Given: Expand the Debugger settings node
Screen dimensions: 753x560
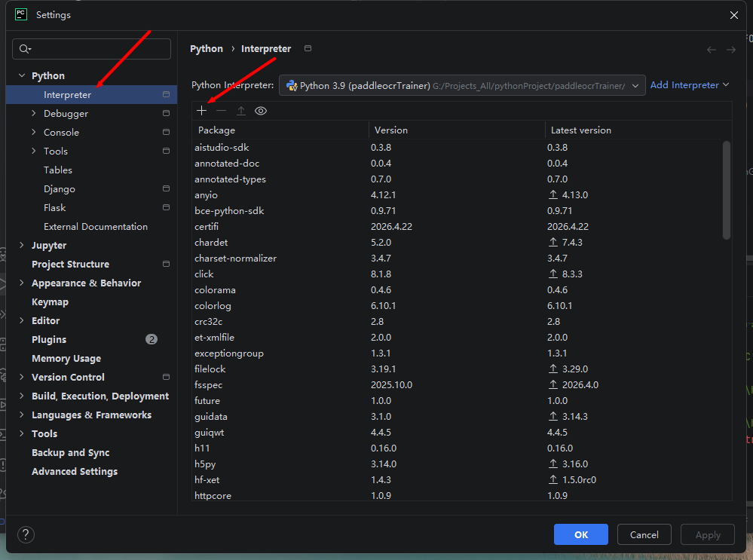Looking at the screenshot, I should point(34,113).
